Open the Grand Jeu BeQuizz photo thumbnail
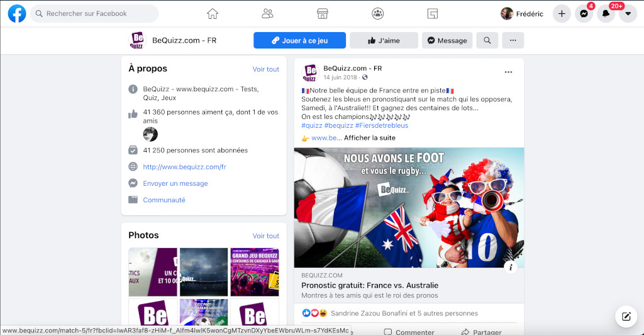644x335 pixels. point(255,271)
